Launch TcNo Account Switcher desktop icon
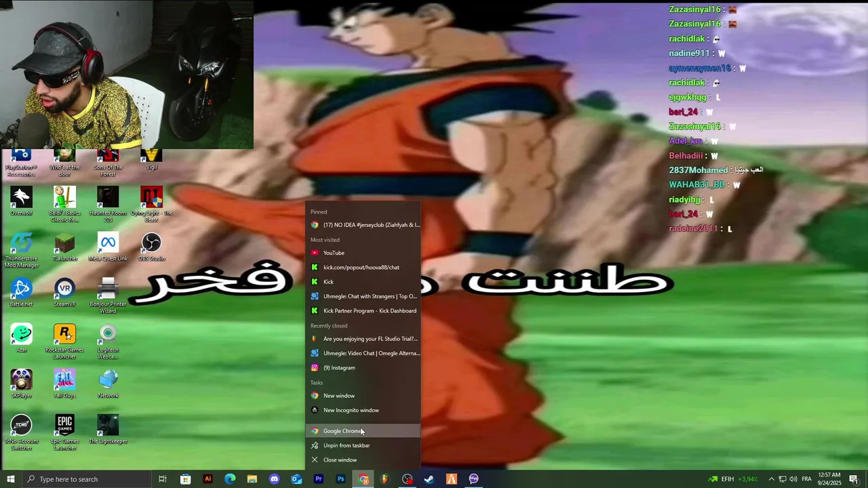The width and height of the screenshot is (868, 488). coord(21,432)
